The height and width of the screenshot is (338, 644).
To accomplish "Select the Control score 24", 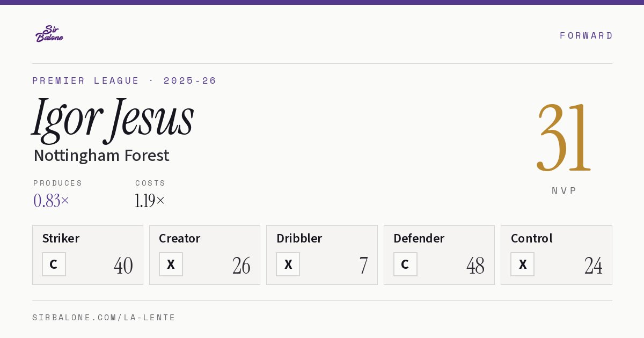I will tap(593, 266).
